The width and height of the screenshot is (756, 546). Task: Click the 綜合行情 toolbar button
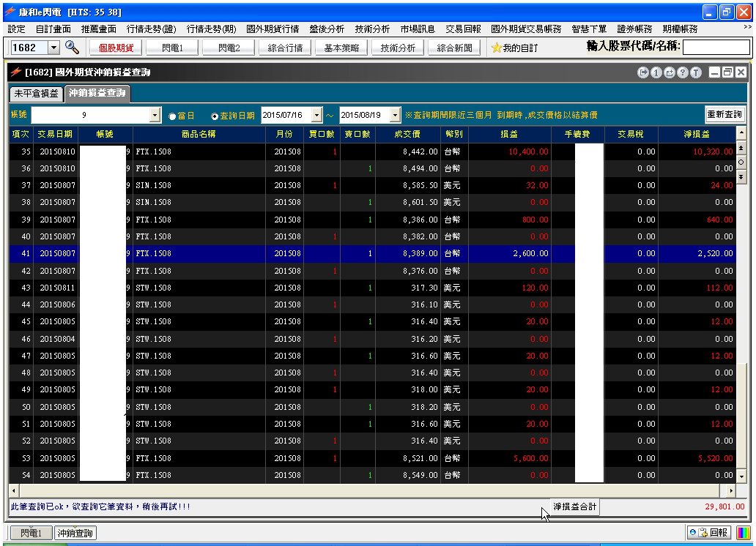285,48
